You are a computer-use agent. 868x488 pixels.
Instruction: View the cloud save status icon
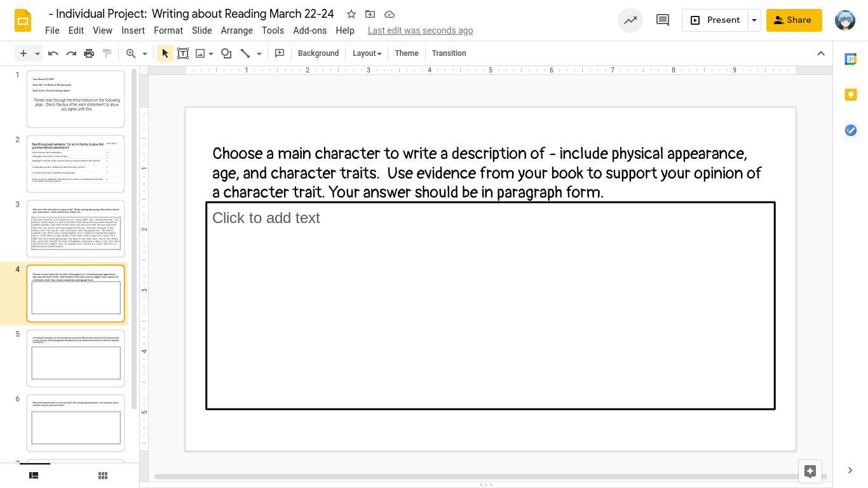390,14
